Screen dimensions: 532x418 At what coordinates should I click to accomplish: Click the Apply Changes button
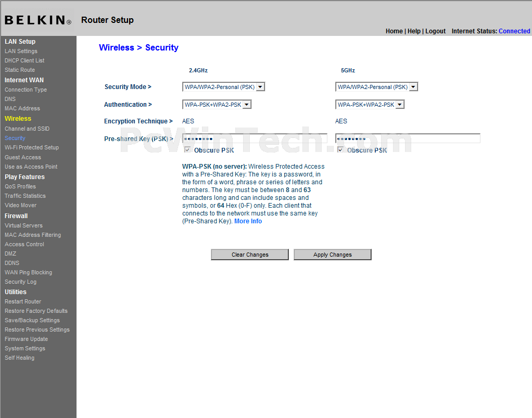click(333, 255)
